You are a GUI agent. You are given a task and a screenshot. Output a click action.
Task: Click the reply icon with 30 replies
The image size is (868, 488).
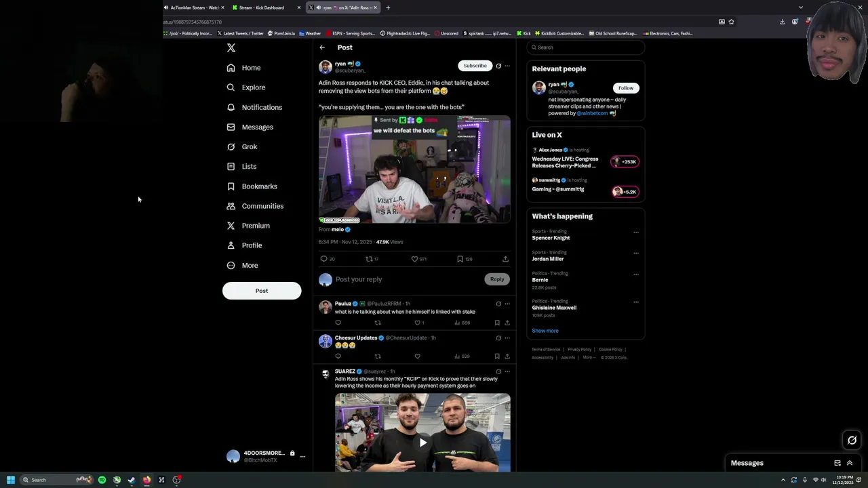323,259
